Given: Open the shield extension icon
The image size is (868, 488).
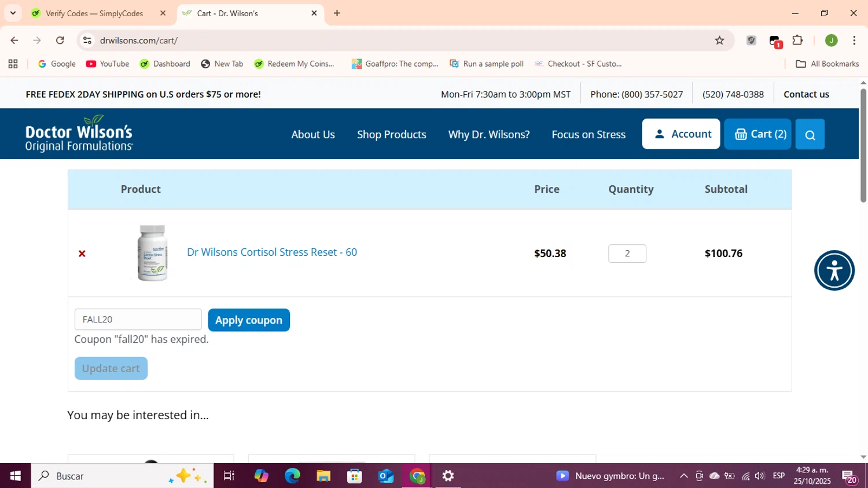Looking at the screenshot, I should click(x=751, y=41).
